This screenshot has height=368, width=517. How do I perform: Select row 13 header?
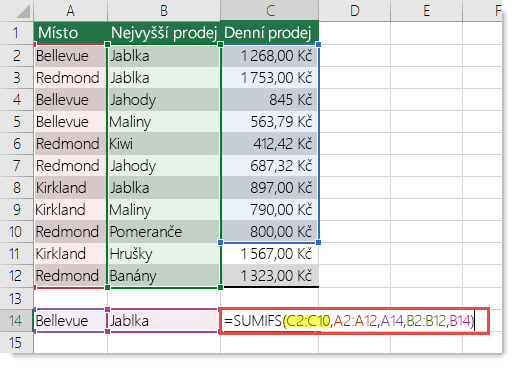17,298
